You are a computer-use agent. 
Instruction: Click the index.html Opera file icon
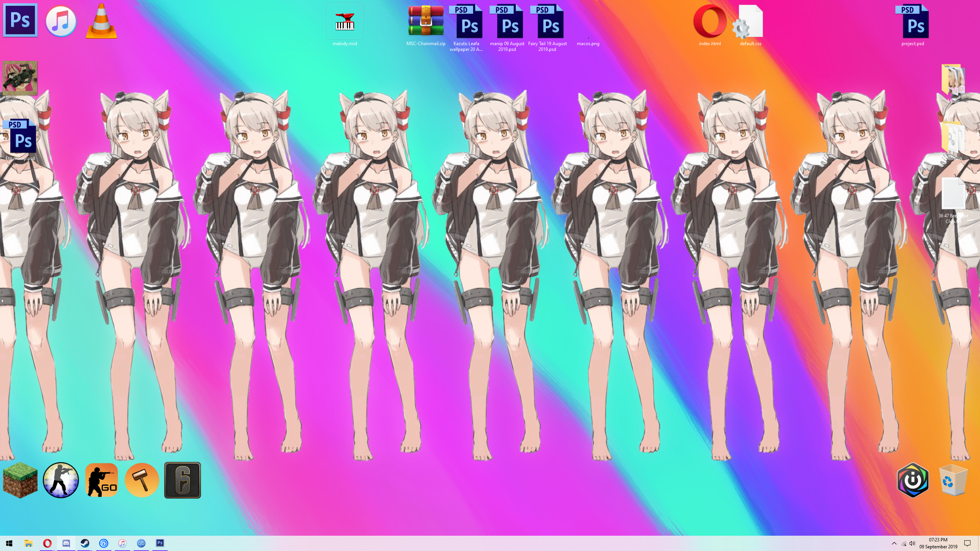pos(710,22)
